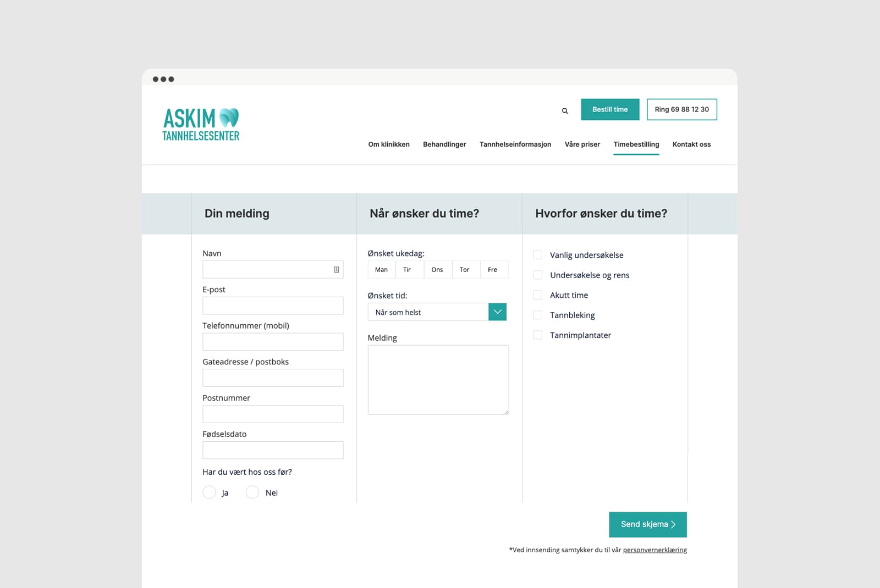Enable the Tannbleking checkbox

click(538, 315)
